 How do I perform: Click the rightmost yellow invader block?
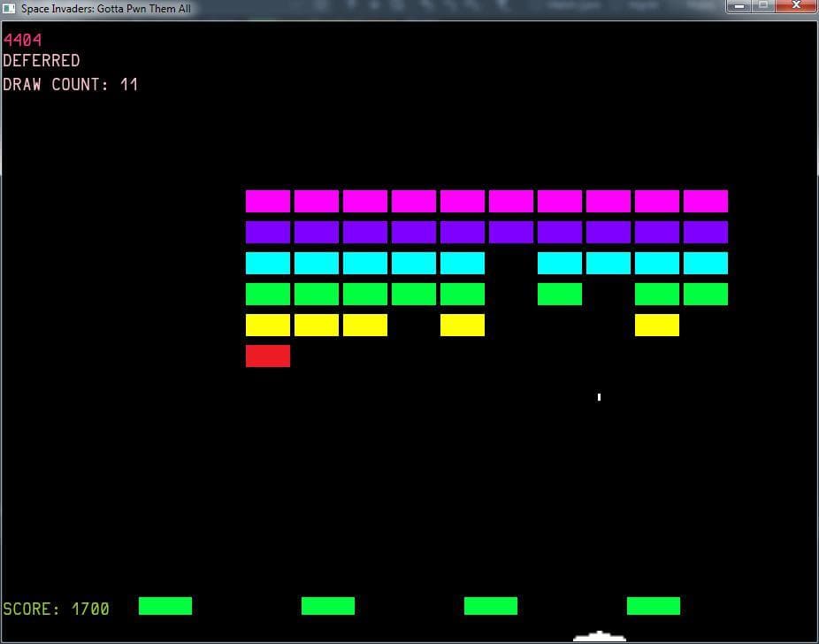pyautogui.click(x=657, y=325)
